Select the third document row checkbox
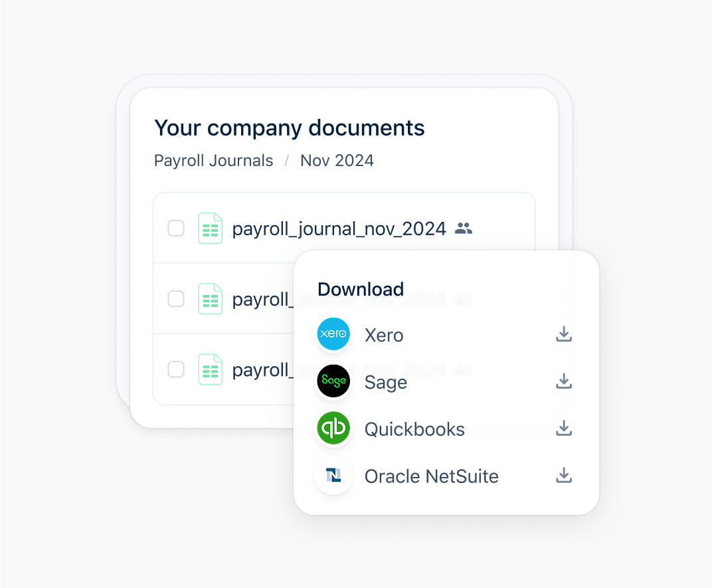Image resolution: width=712 pixels, height=588 pixels. (176, 369)
